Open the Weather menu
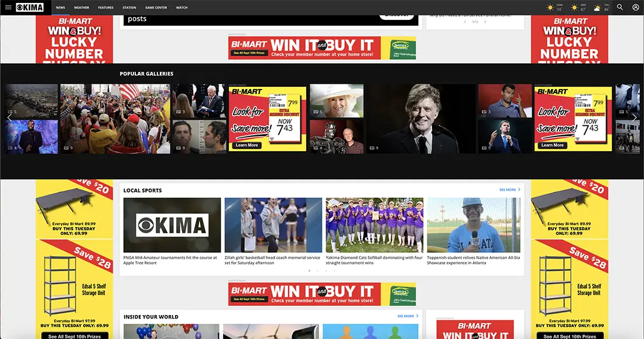Image resolution: width=644 pixels, height=339 pixels. [x=81, y=8]
